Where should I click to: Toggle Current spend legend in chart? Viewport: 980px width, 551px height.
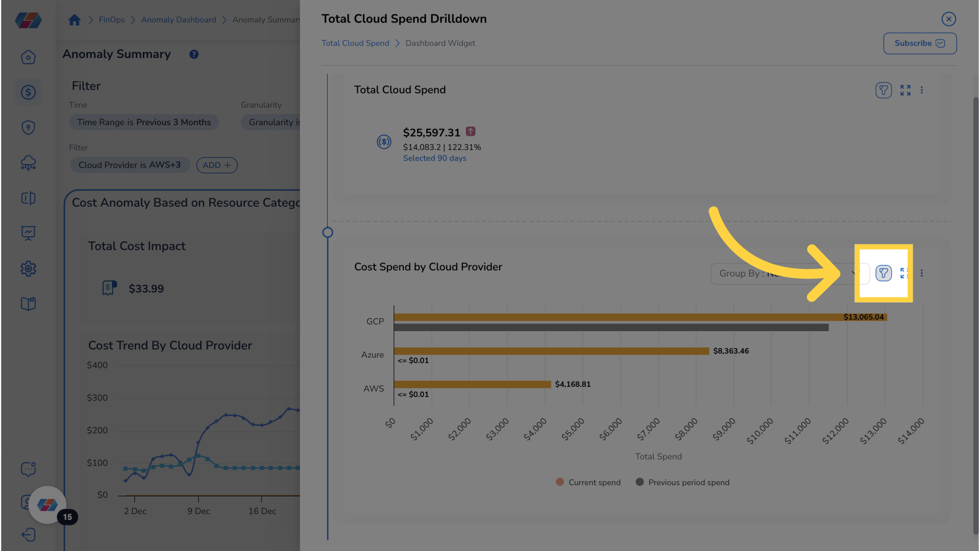[x=589, y=482]
